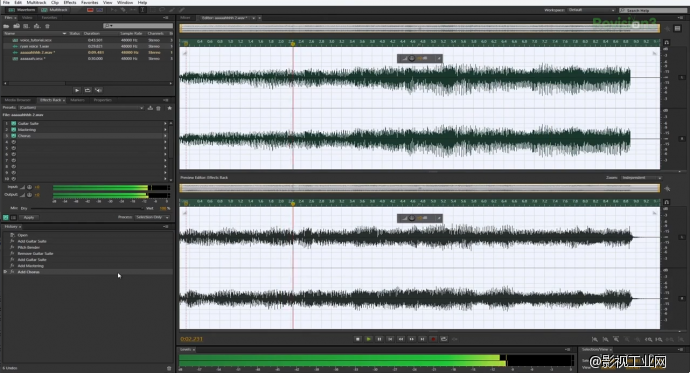Switch to the Markers tab
Viewport: 690px width, 373px height.
click(x=77, y=100)
